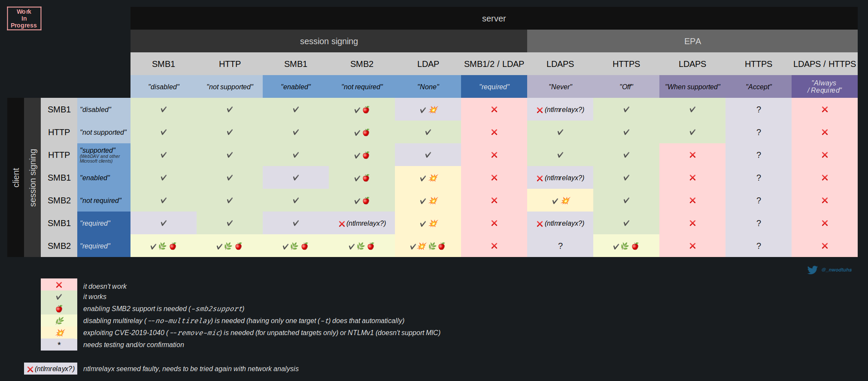Viewport: 868px width, 381px height.
Task: Open the @_nwodtuhs Twitter handle link
Action: click(x=836, y=270)
